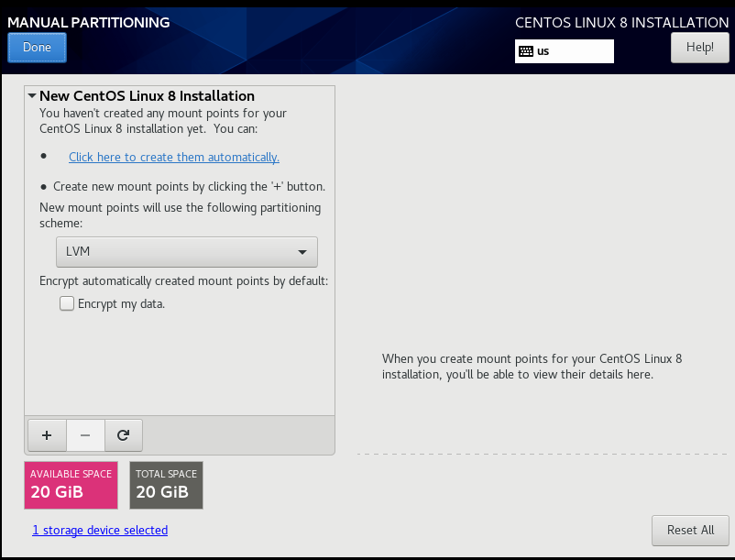Click the CENTOS LINUX 8 INSTALLATION heading
Image resolution: width=735 pixels, height=560 pixels.
(x=622, y=23)
